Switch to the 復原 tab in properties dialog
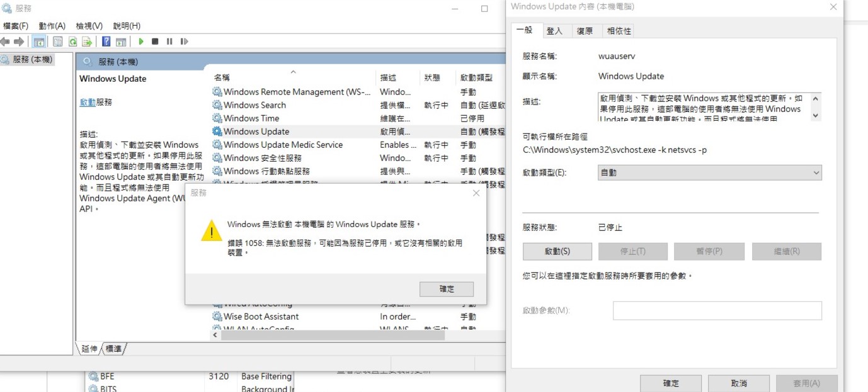The image size is (868, 392). click(585, 31)
